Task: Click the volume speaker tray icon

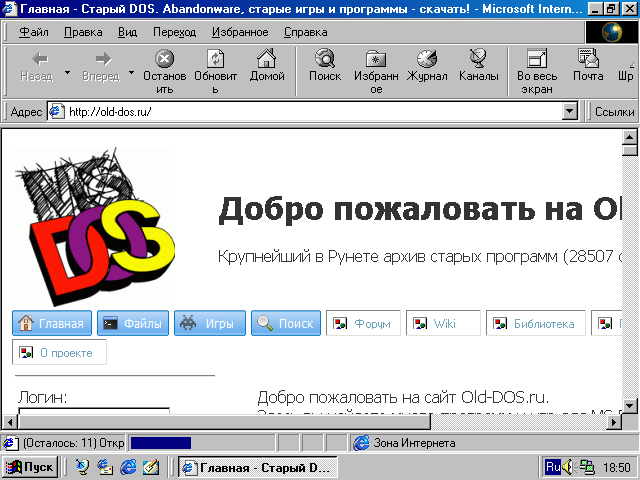Action: pos(569,467)
